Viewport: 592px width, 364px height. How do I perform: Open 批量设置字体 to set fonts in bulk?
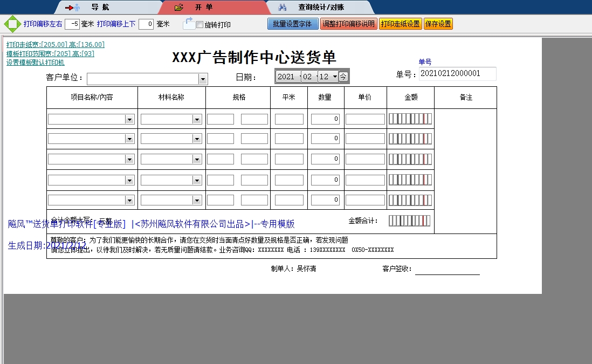[293, 24]
